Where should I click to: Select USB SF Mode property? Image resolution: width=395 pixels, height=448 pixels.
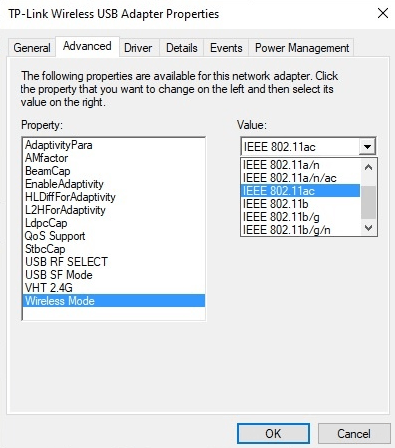tap(114, 275)
